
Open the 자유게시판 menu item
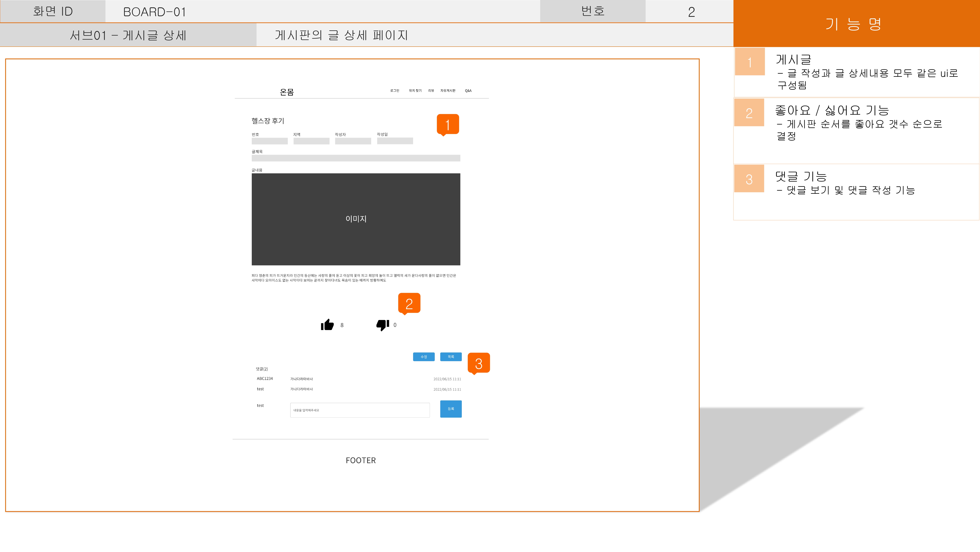tap(448, 91)
